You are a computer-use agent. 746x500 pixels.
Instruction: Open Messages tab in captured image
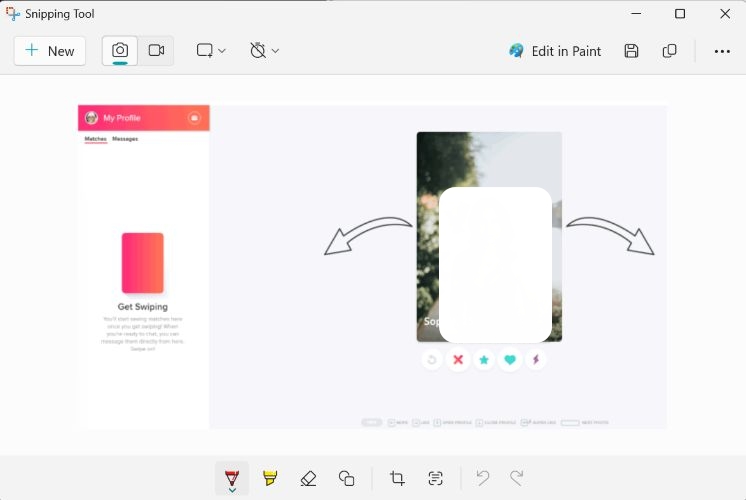[x=125, y=139]
